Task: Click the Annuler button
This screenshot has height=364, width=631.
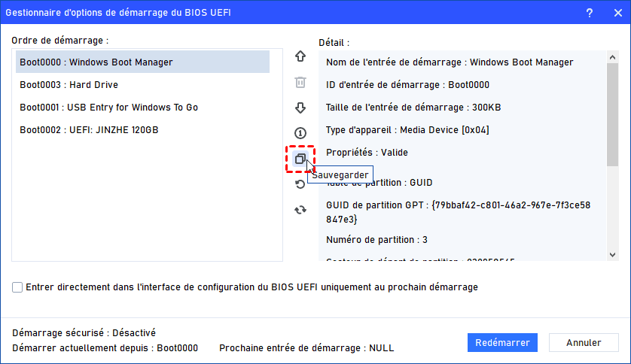Action: tap(584, 343)
